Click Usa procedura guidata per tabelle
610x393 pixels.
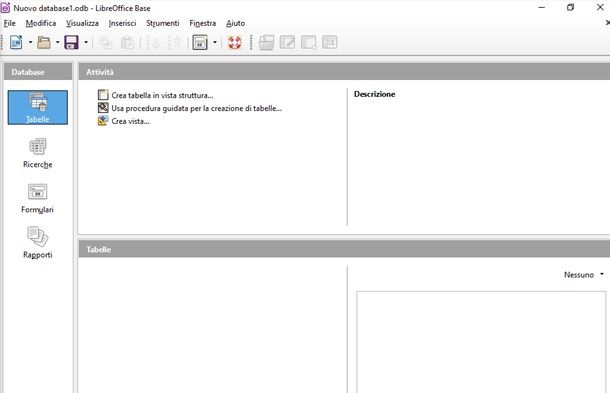[190, 108]
